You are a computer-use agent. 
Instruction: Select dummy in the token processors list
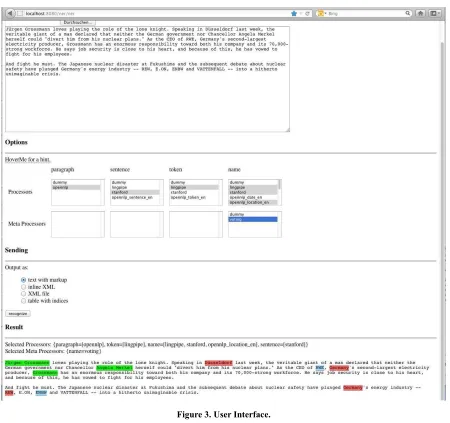coord(194,182)
